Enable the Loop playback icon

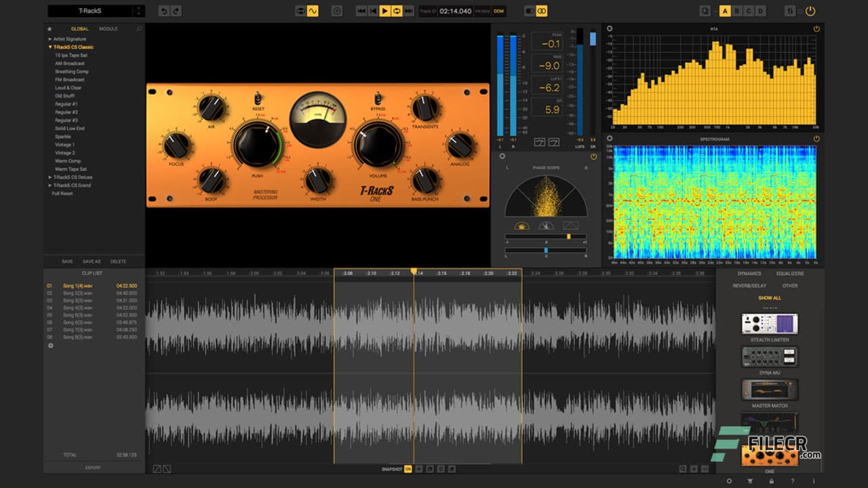396,11
